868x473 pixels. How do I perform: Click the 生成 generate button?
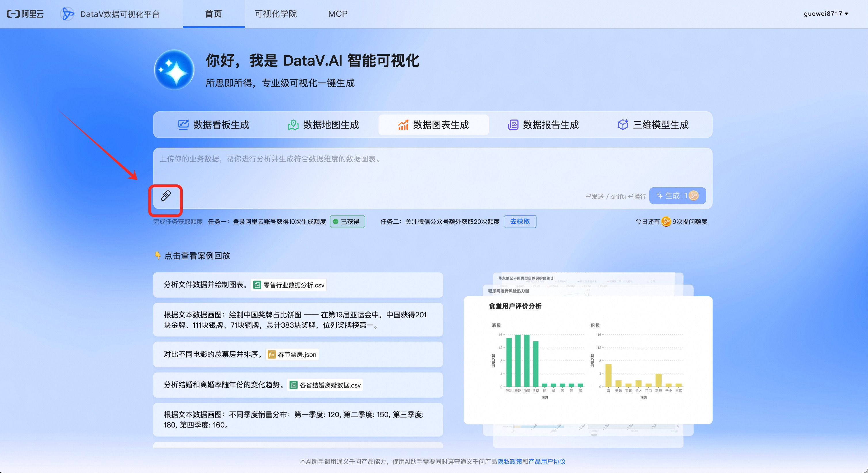tap(677, 195)
